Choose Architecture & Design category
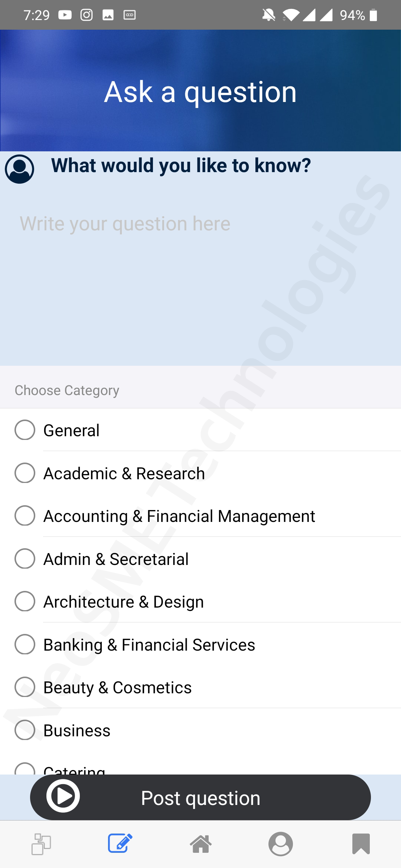This screenshot has height=868, width=401. pos(25,602)
